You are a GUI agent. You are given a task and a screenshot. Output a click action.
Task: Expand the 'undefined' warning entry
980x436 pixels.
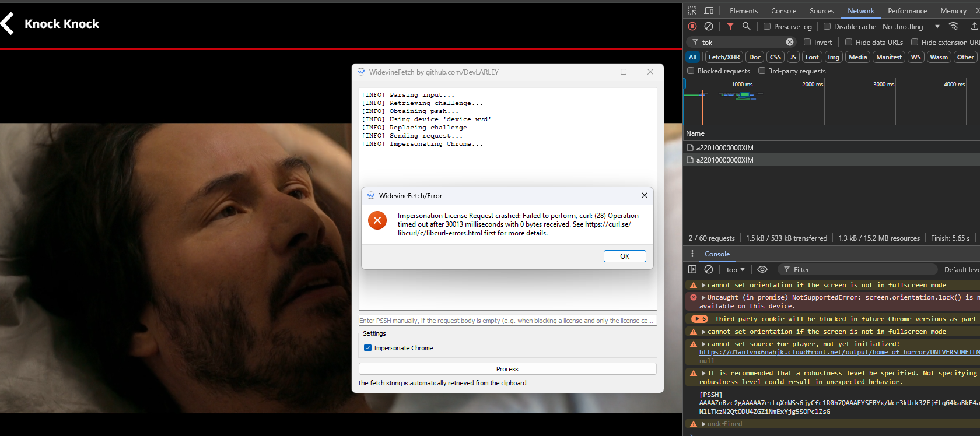pos(703,424)
